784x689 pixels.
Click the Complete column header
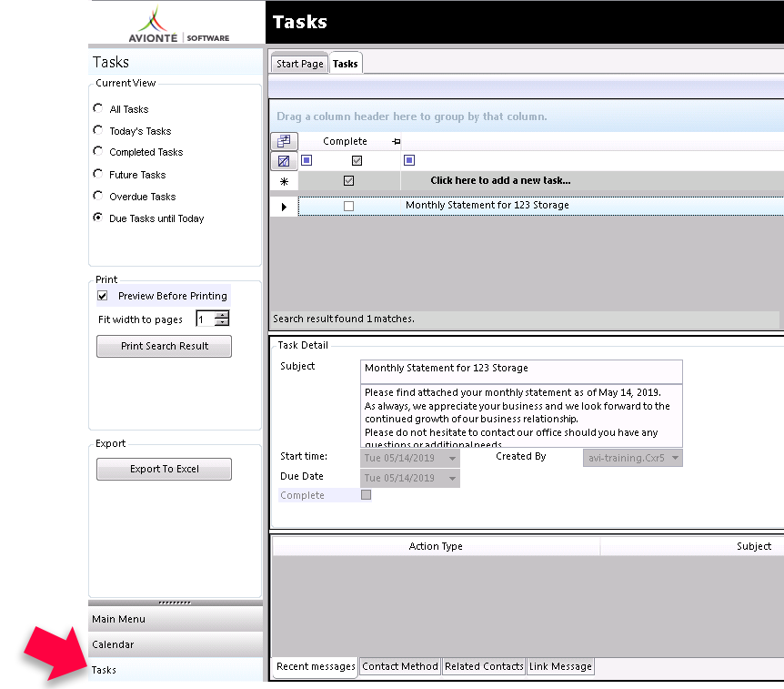coord(345,142)
